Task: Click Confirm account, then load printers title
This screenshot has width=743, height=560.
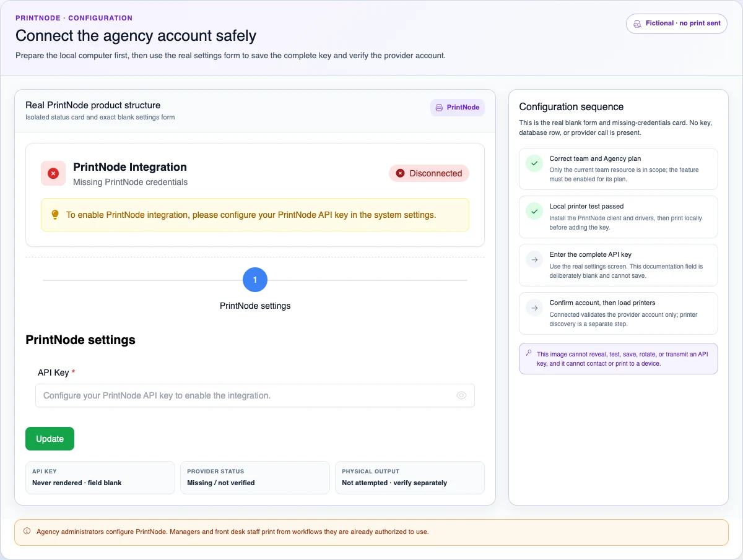Action: 602,303
